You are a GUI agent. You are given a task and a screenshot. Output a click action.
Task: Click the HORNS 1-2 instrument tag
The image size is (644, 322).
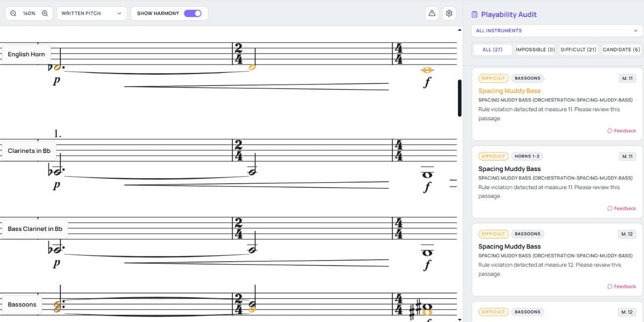tap(527, 156)
